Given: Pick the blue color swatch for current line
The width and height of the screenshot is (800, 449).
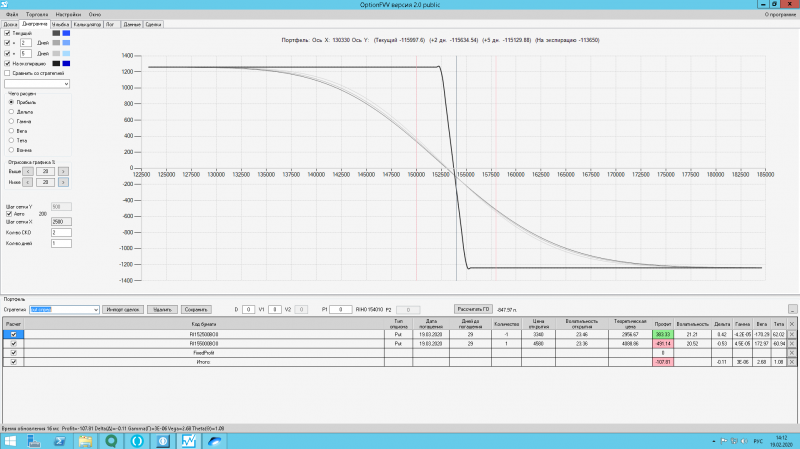Looking at the screenshot, I should click(66, 33).
